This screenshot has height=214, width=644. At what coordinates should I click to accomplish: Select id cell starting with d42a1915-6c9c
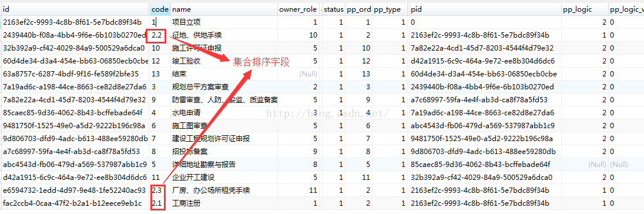(x=75, y=178)
